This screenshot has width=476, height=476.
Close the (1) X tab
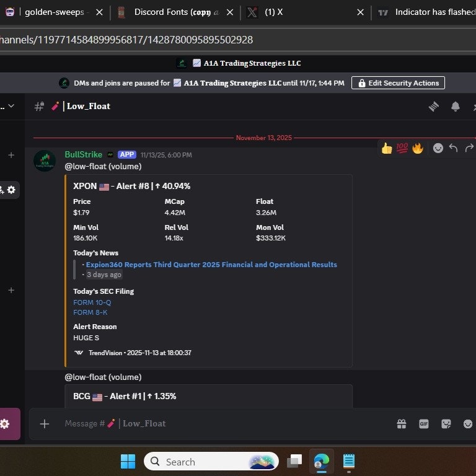pos(360,12)
